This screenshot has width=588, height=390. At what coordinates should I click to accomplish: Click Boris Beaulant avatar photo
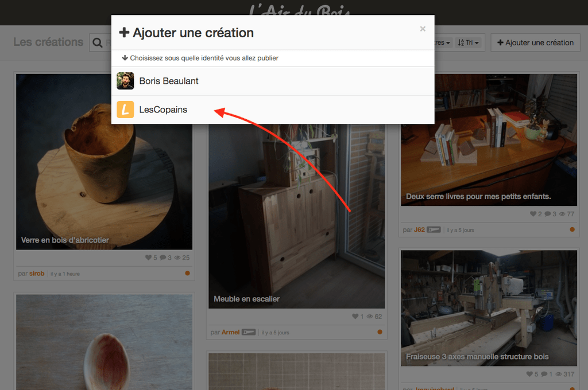point(125,81)
